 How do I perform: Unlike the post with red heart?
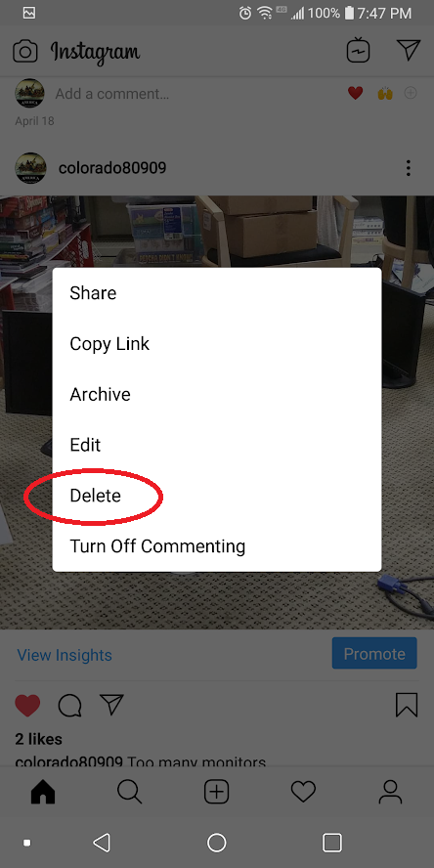coord(27,706)
